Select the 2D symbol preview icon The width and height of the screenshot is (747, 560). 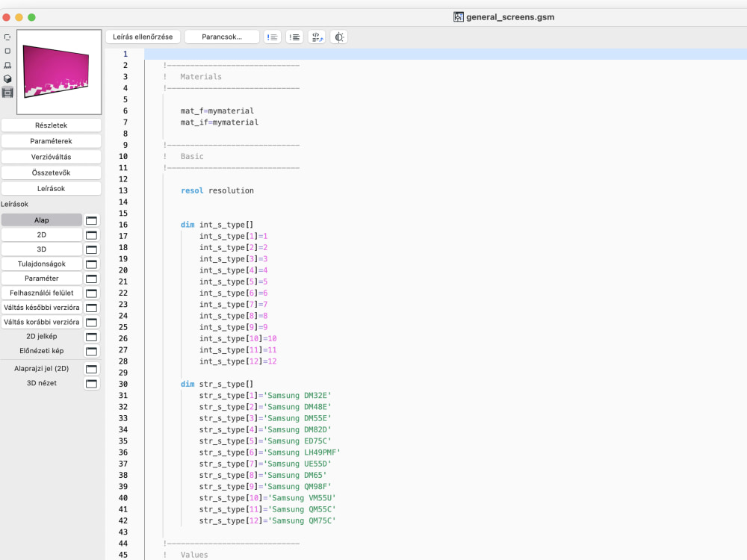pos(7,37)
